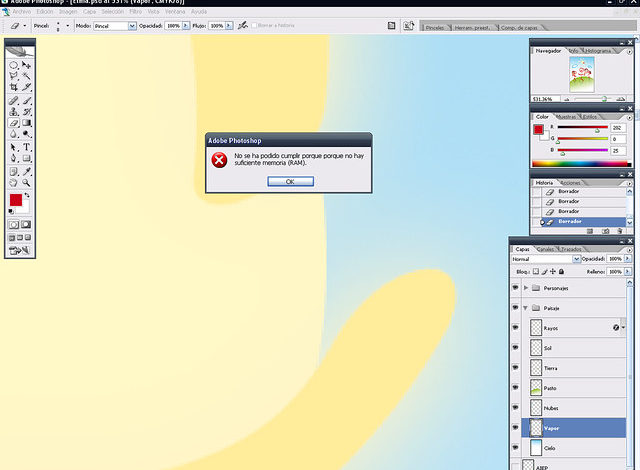Expand Rayos layer effects arrow
This screenshot has height=470, width=640.
(x=623, y=328)
